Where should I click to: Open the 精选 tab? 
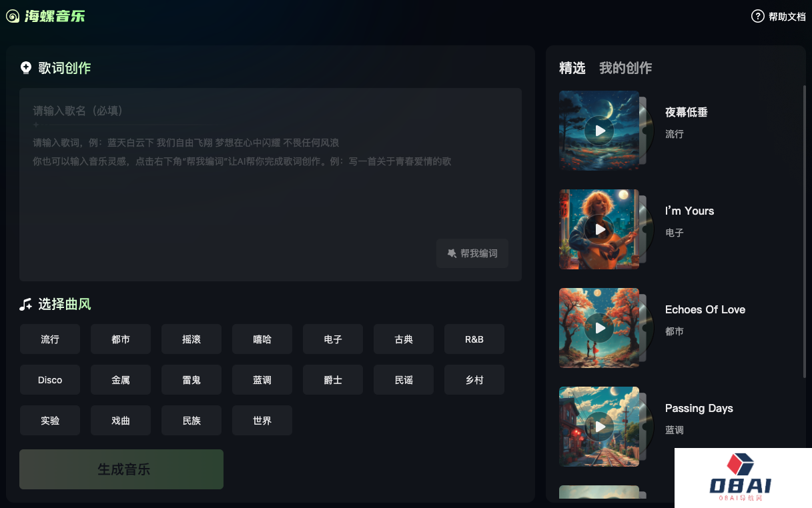[x=572, y=68]
